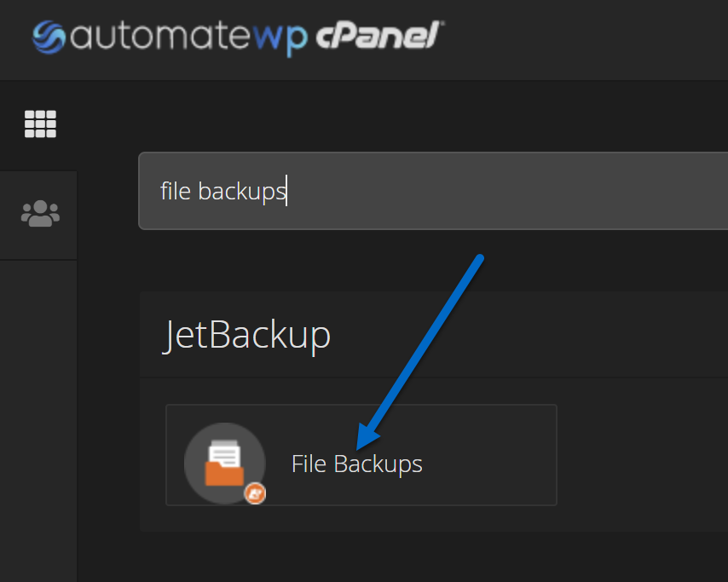Switch to the User Manager sidebar tab

tap(38, 216)
